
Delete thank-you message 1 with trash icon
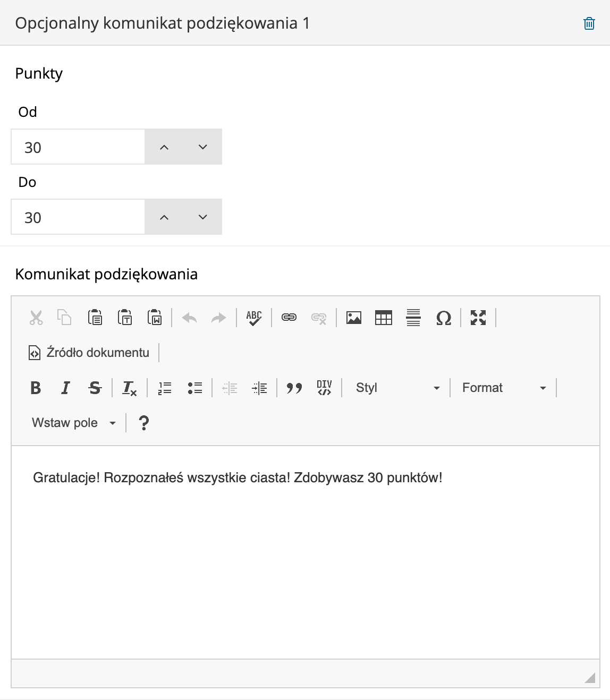click(589, 23)
